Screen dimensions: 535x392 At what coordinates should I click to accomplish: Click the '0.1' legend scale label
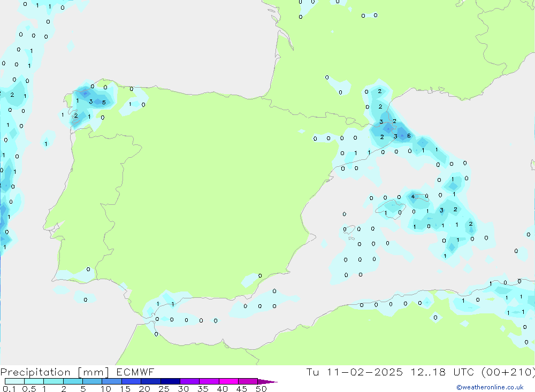[x=9, y=389]
